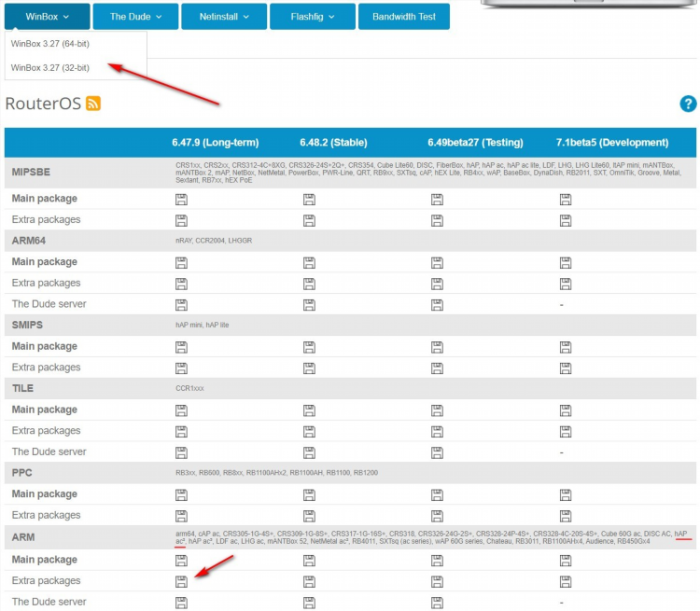The height and width of the screenshot is (611, 700).
Task: Download MIPSBE Main package 6.49beta27 Testing
Action: 437,200
